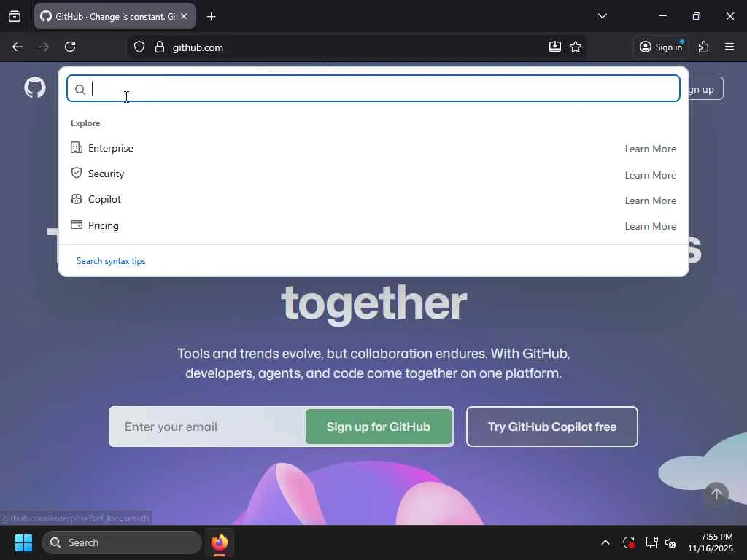Click the Pricing credit card icon
747x560 pixels.
(x=76, y=225)
